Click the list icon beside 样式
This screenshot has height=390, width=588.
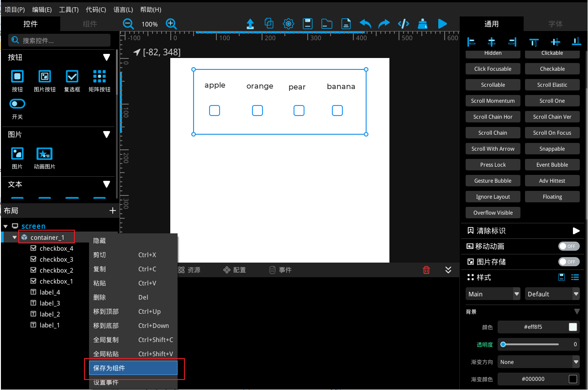pos(575,277)
